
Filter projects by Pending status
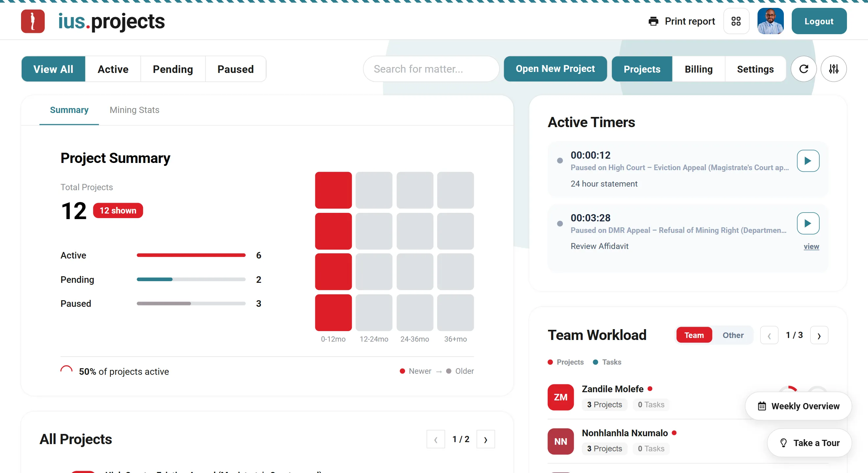pyautogui.click(x=173, y=69)
